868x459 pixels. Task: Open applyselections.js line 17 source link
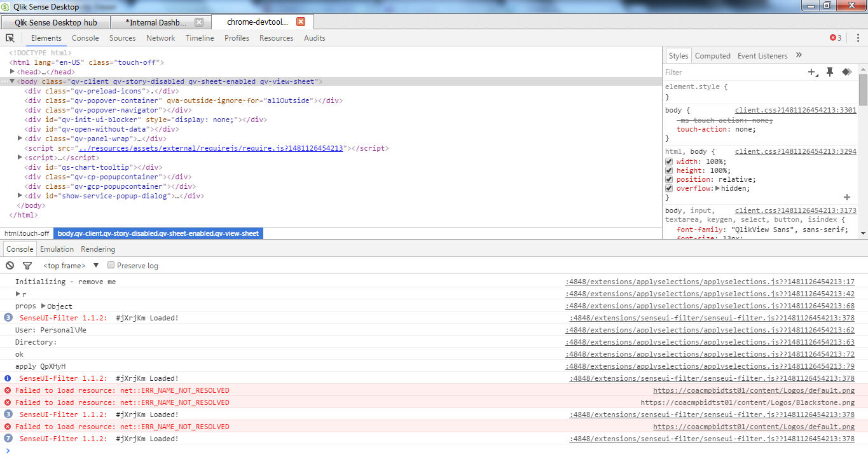click(x=710, y=282)
